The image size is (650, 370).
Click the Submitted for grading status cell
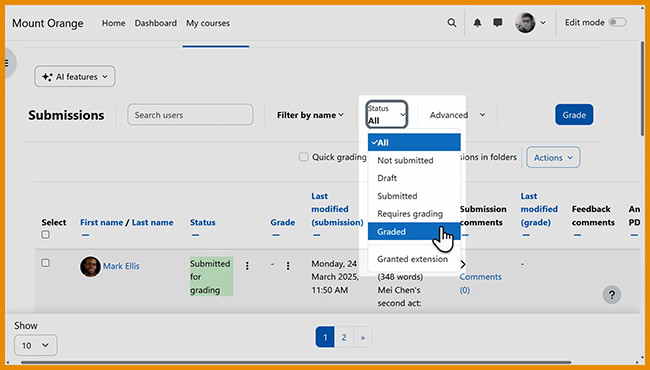coord(211,276)
